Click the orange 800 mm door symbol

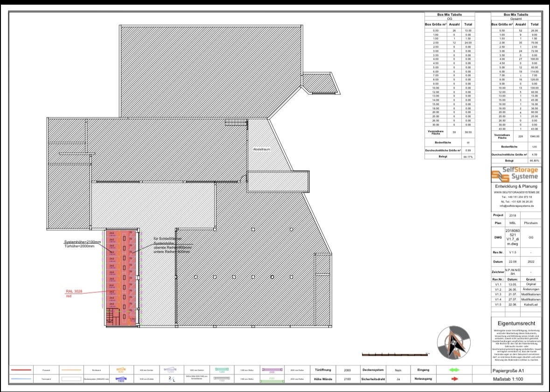121,370
